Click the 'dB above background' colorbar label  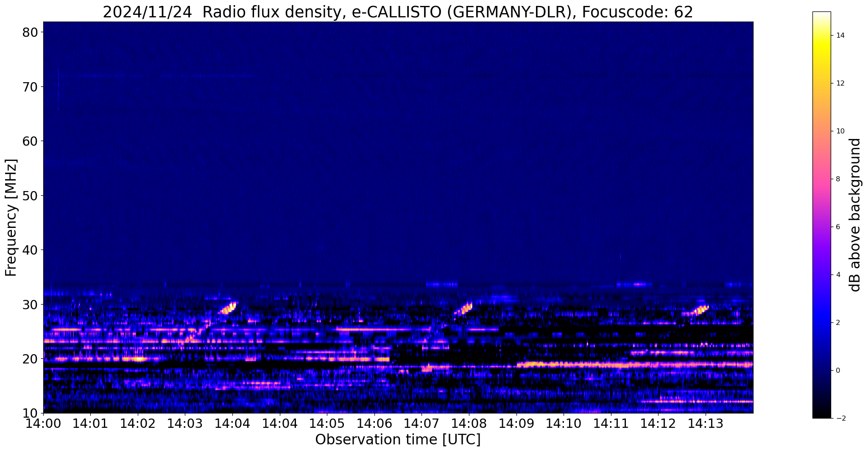(855, 215)
